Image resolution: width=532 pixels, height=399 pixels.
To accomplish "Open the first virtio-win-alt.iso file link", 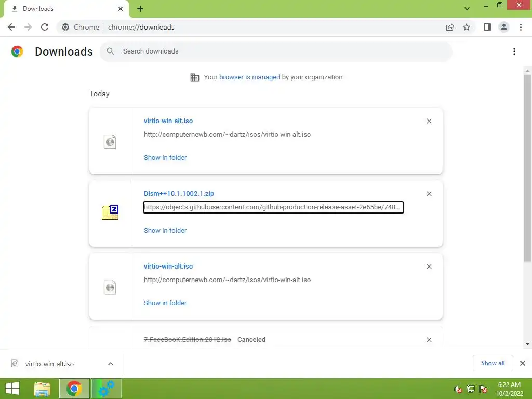I will 168,121.
